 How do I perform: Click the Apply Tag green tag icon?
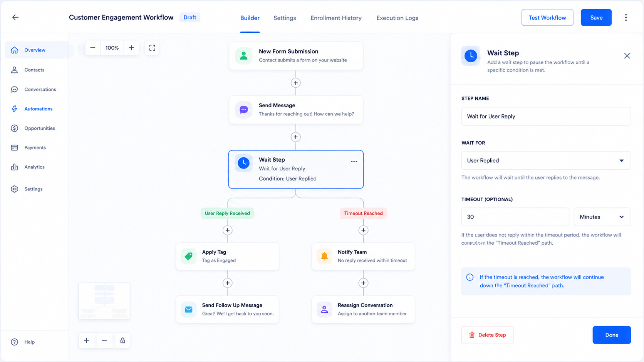pyautogui.click(x=189, y=256)
